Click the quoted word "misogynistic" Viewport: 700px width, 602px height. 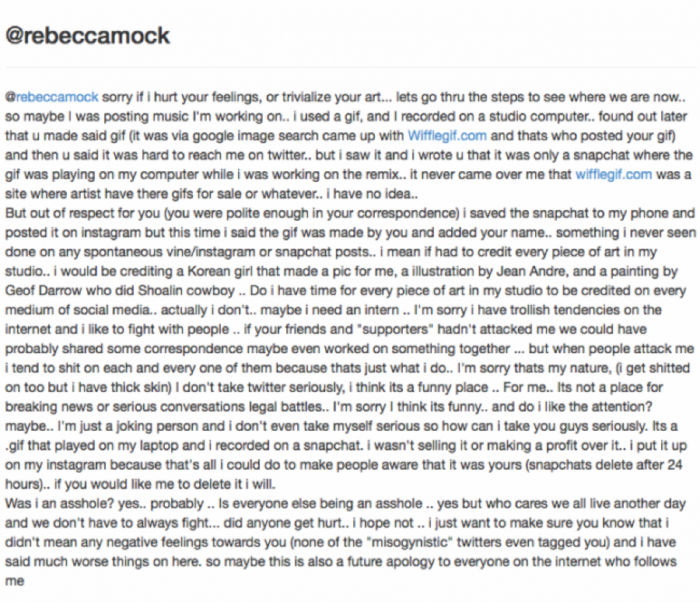click(409, 542)
